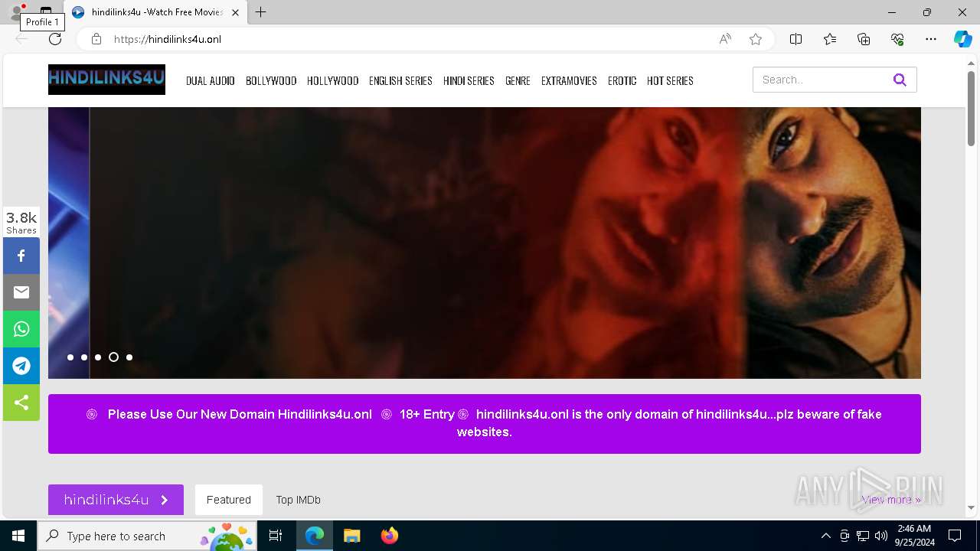Viewport: 980px width, 551px height.
Task: Open Task View on the taskbar
Action: click(x=276, y=536)
